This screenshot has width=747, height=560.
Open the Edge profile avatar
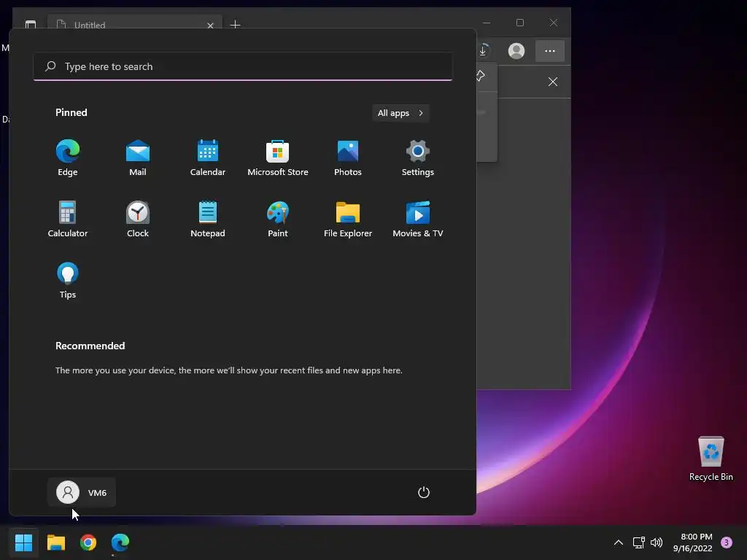point(516,51)
